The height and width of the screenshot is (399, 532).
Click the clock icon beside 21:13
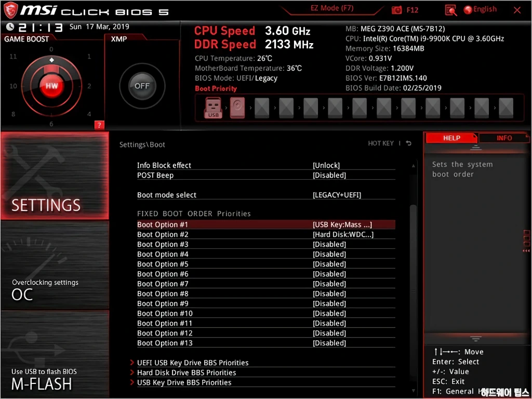tap(10, 27)
